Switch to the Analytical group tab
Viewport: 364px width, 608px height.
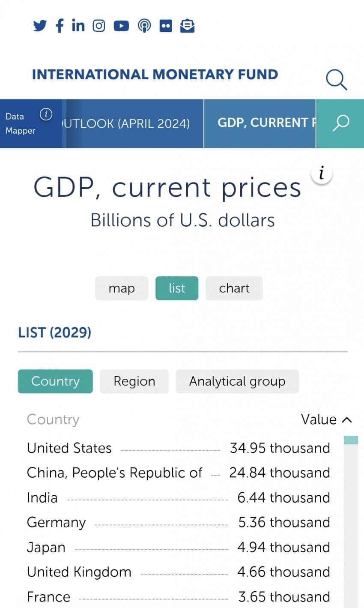237,381
